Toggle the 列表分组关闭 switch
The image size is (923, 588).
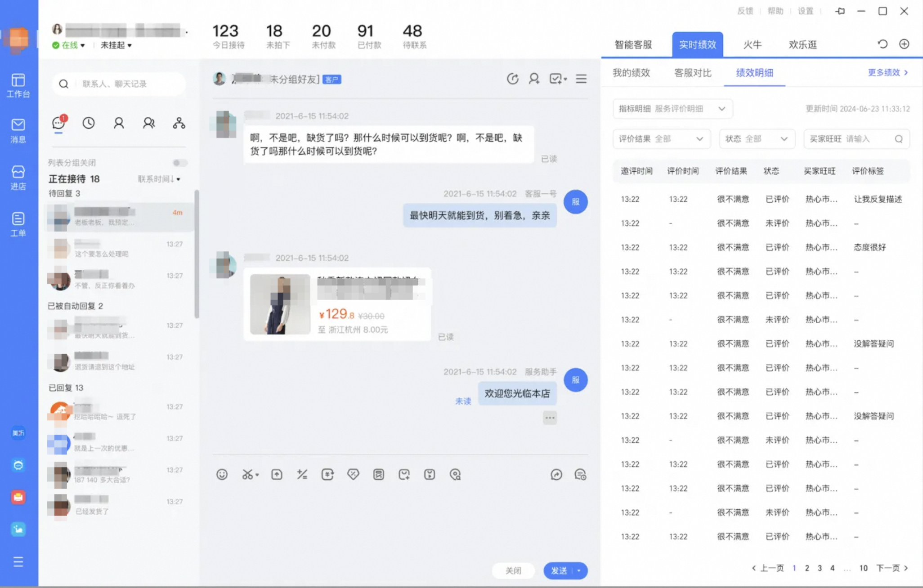pyautogui.click(x=180, y=163)
